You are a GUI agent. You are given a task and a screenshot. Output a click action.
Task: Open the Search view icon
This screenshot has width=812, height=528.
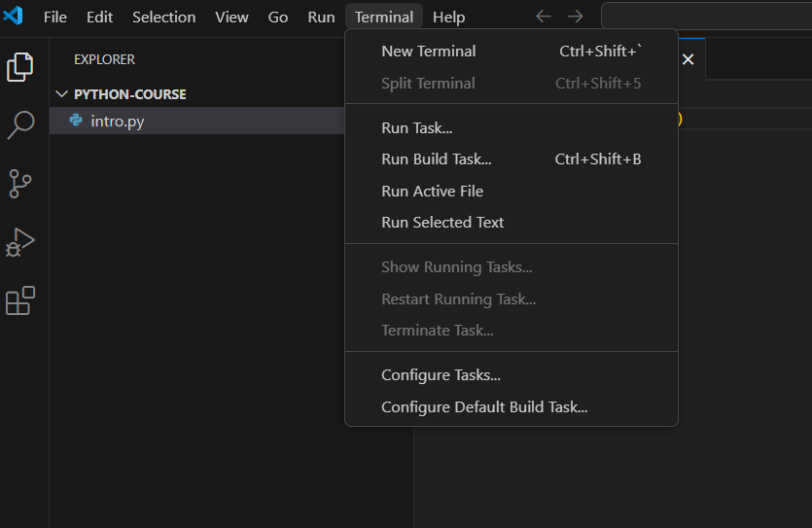[20, 124]
